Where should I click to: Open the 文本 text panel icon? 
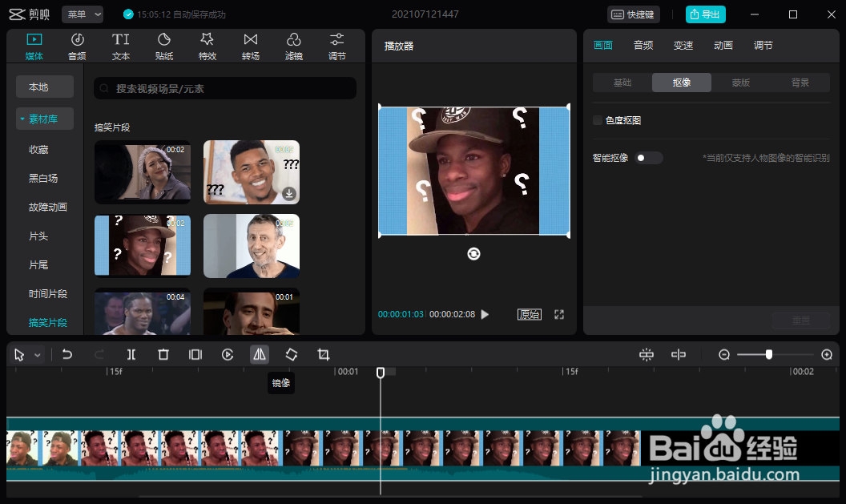(121, 46)
